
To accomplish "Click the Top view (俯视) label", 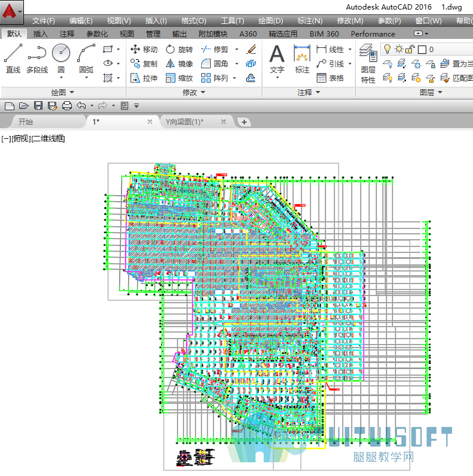I will point(21,139).
